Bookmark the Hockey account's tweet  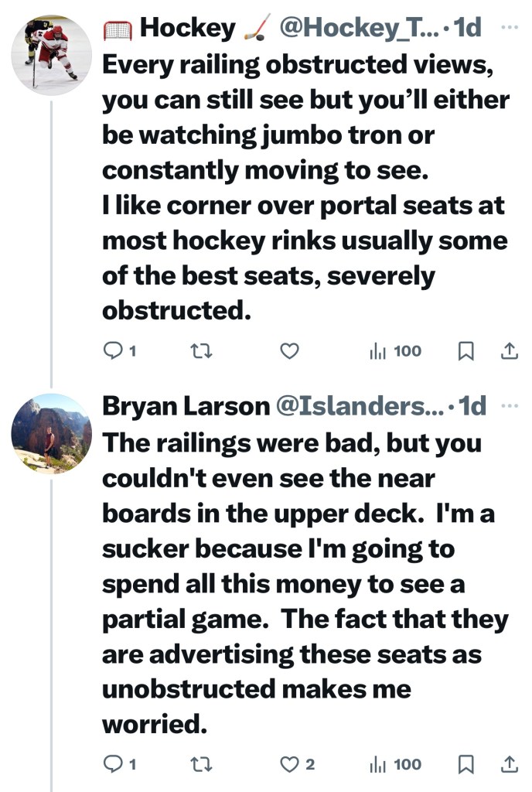click(466, 351)
